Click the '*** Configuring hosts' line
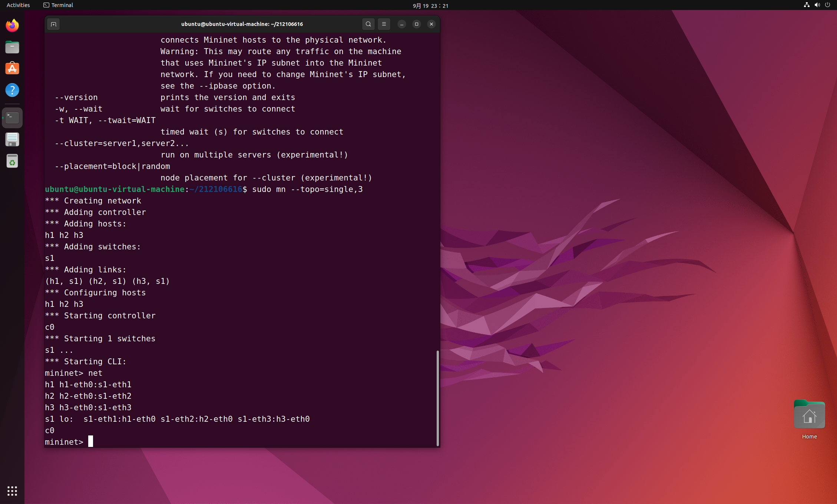 [95, 293]
